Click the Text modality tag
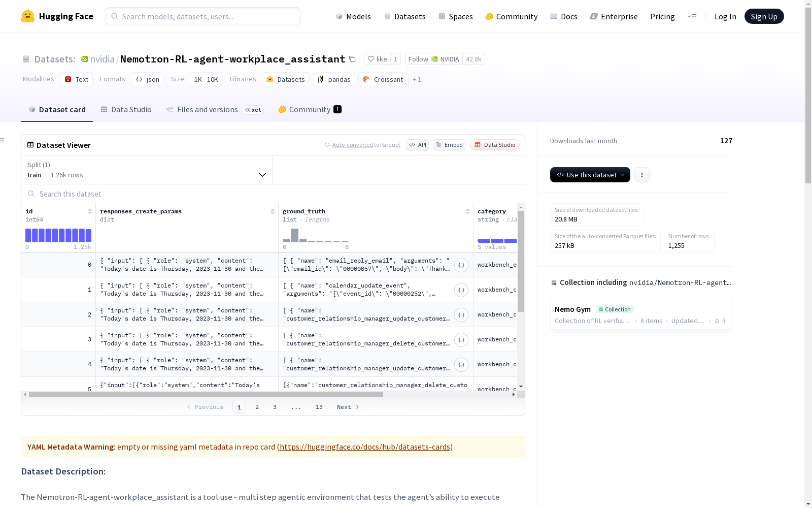The width and height of the screenshot is (812, 508). pos(77,79)
